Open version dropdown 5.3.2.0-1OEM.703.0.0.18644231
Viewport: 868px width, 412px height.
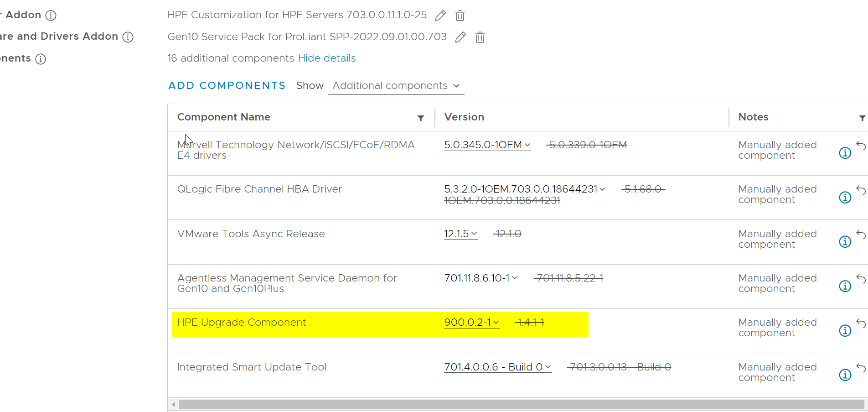point(525,189)
